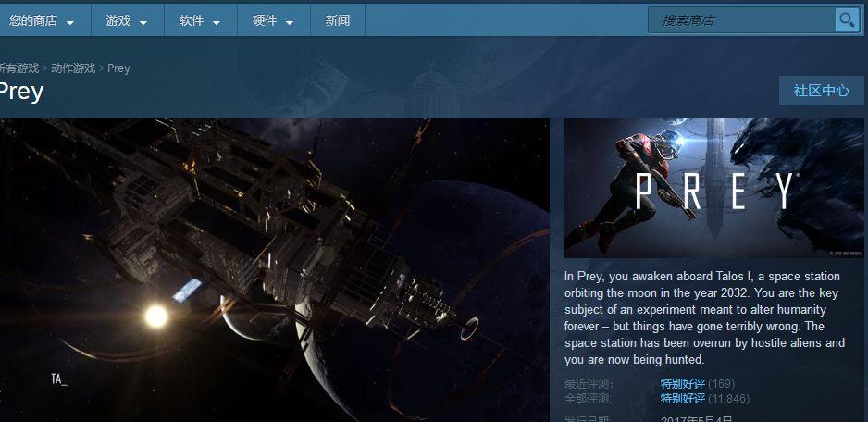Open the 新闻 tab

click(x=338, y=20)
